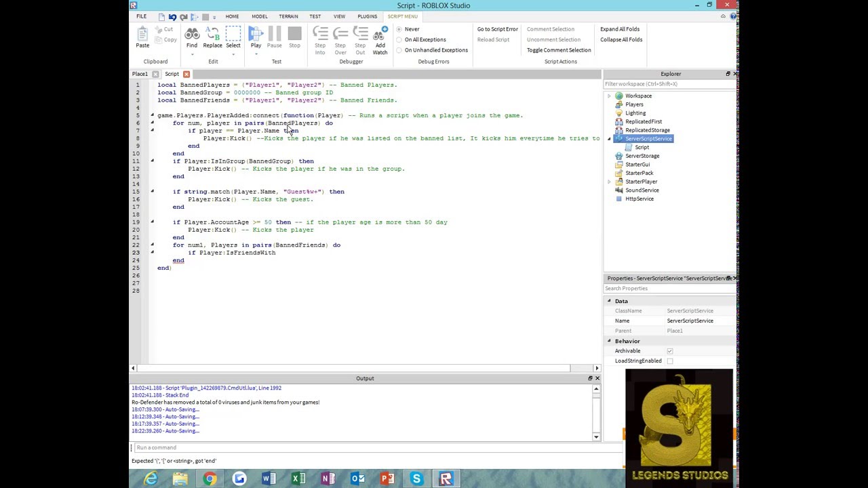Open Excel from the taskbar
The width and height of the screenshot is (868, 488).
298,479
